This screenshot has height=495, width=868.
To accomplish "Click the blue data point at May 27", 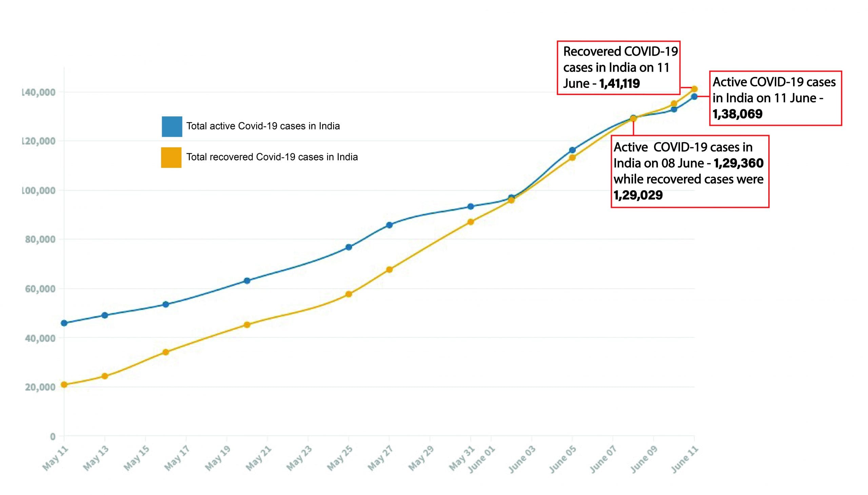I will click(x=389, y=225).
